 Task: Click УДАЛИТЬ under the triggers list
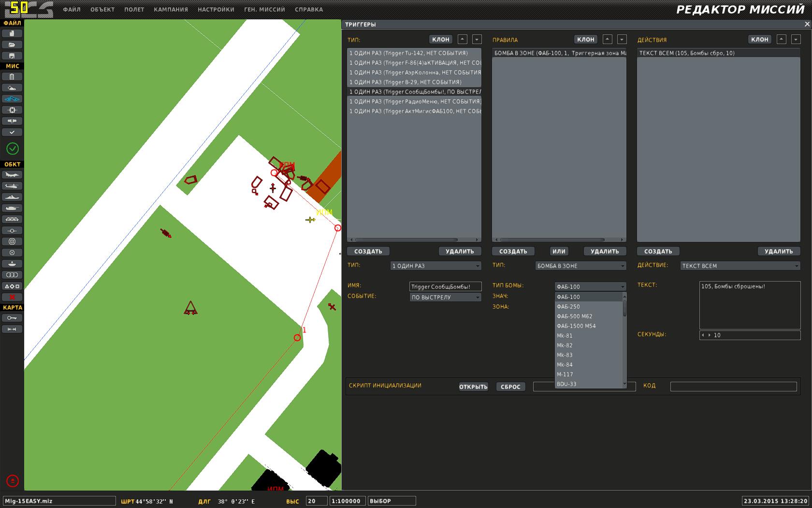coord(460,251)
